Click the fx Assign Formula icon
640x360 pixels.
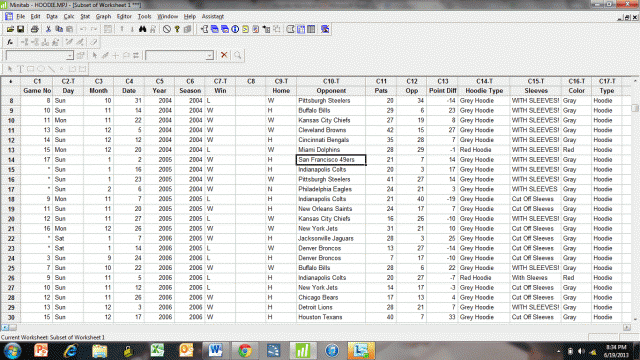coord(10,42)
